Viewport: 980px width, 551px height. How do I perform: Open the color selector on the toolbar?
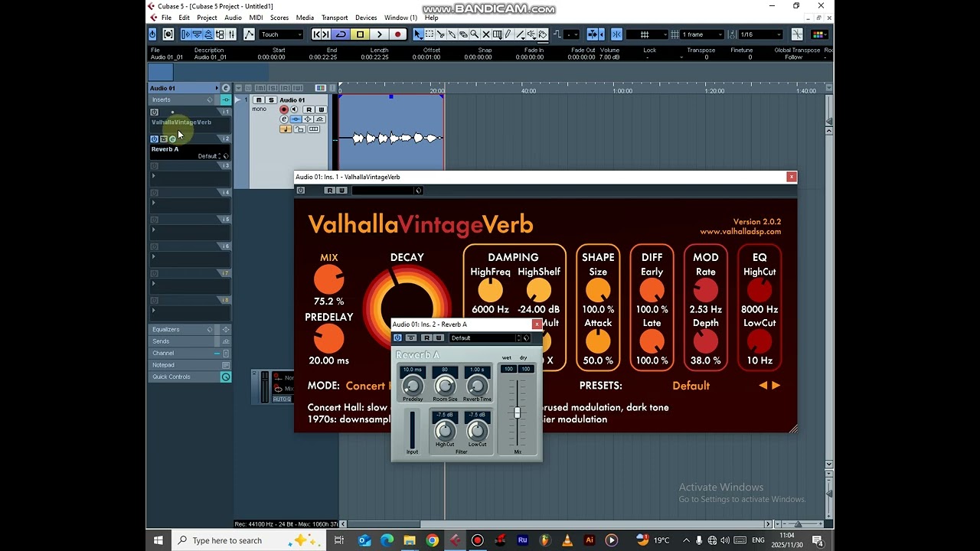(x=818, y=34)
